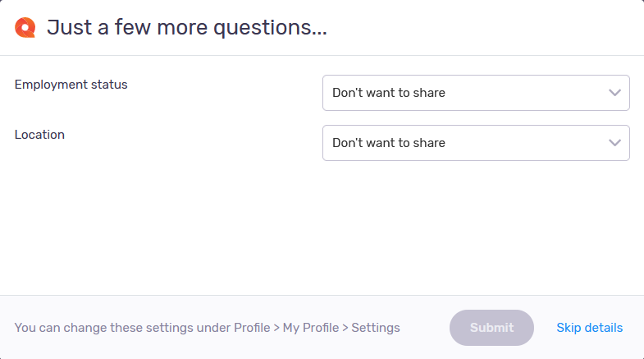Viewport: 644px width, 359px height.
Task: Click empty dialog area below Location field
Action: click(x=322, y=230)
